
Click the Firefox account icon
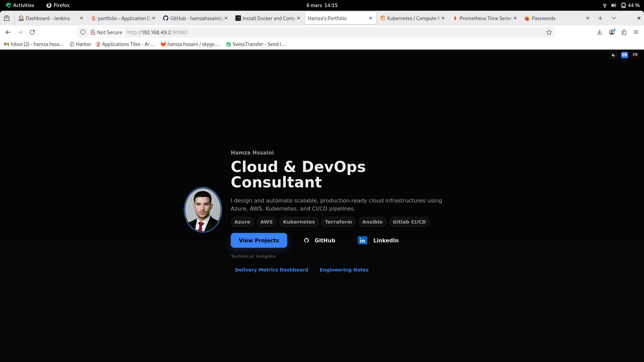click(x=612, y=32)
